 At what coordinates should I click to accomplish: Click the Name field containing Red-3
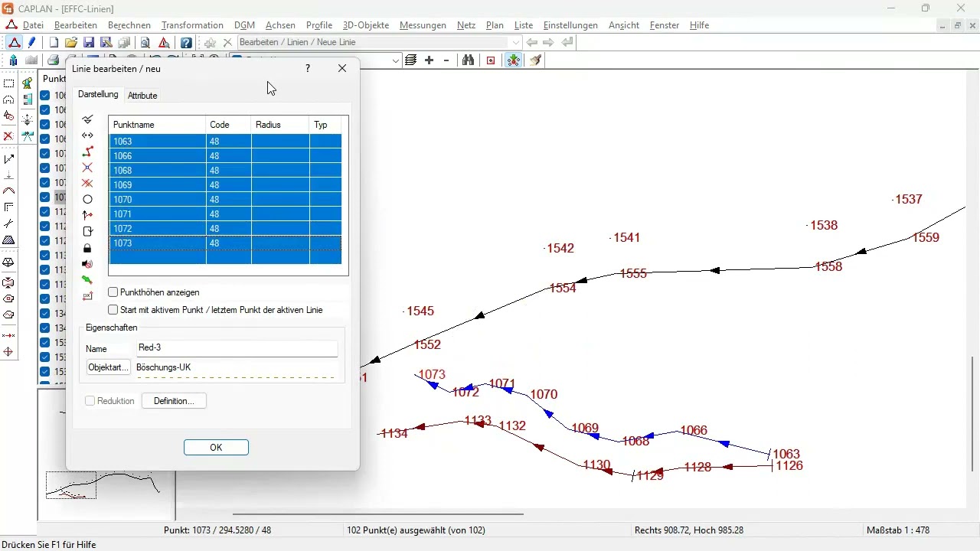pos(237,348)
